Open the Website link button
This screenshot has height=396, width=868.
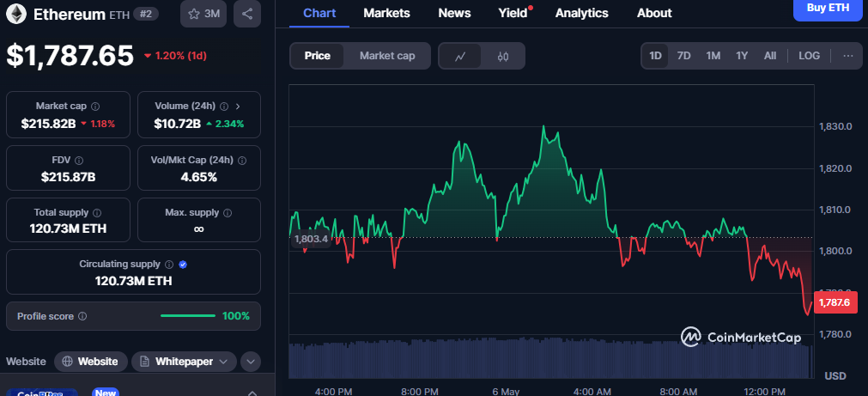click(x=91, y=362)
